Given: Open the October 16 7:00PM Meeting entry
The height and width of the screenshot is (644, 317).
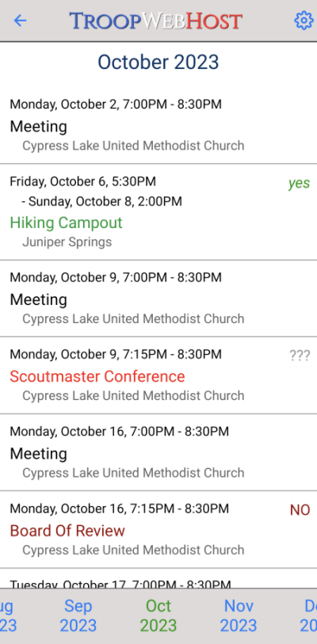Looking at the screenshot, I should tap(158, 452).
